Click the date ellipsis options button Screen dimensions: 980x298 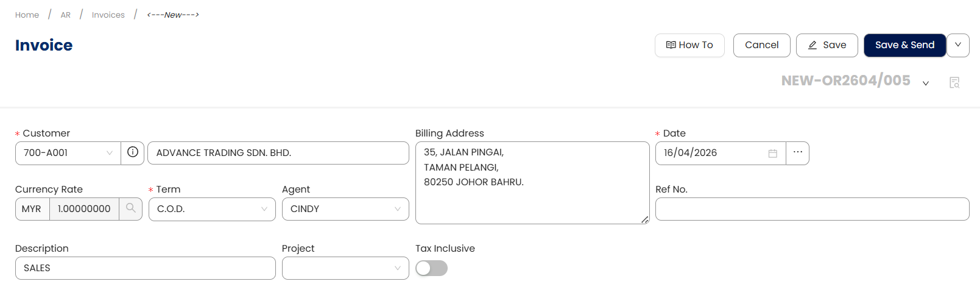[797, 153]
